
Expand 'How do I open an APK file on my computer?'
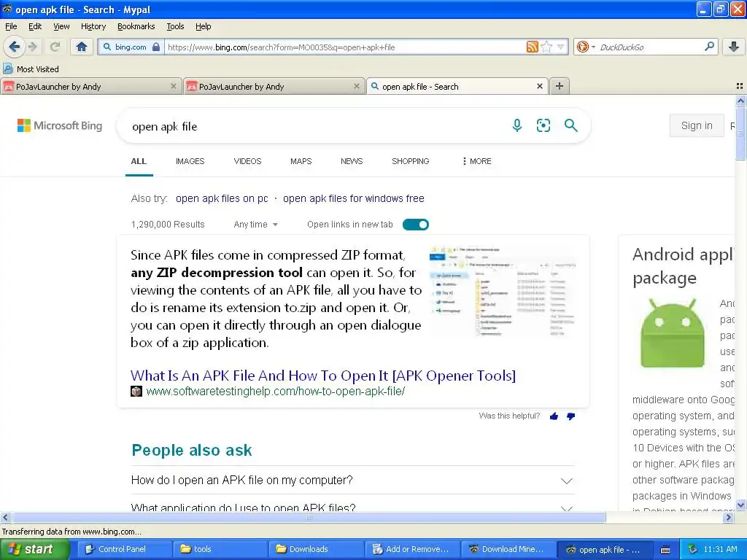click(x=352, y=480)
